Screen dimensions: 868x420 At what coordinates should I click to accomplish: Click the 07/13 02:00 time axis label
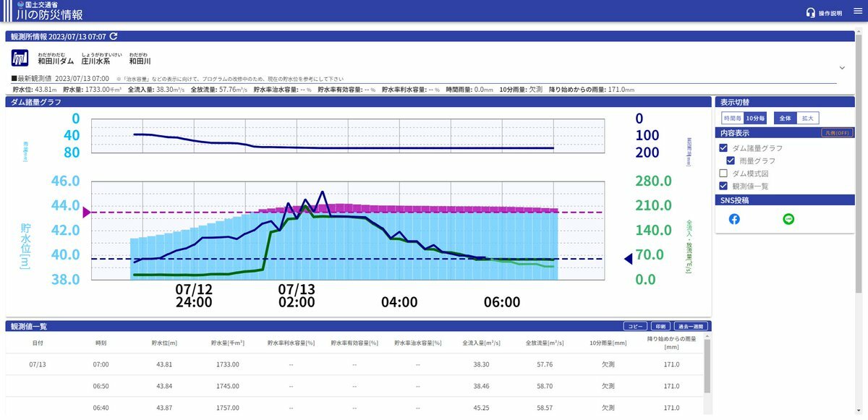[x=297, y=296]
